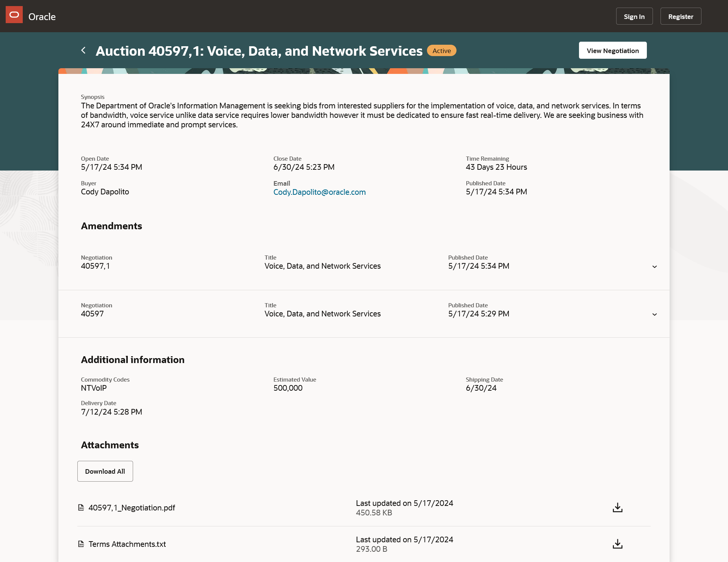Click the 293.00 B file size
The image size is (728, 562).
372,549
